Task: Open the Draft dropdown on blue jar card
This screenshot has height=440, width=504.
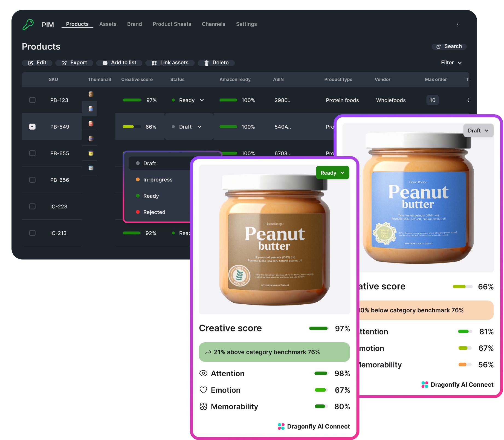Action: point(478,130)
